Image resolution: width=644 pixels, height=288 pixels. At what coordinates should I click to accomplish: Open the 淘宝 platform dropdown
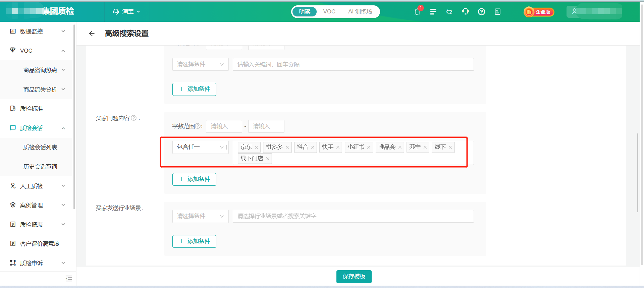tap(126, 12)
